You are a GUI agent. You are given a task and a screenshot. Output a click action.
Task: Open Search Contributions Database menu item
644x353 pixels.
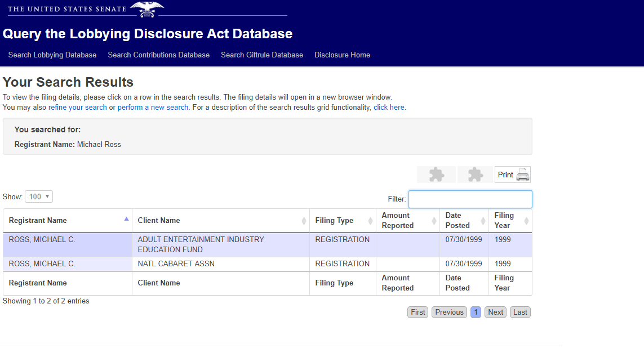click(159, 55)
